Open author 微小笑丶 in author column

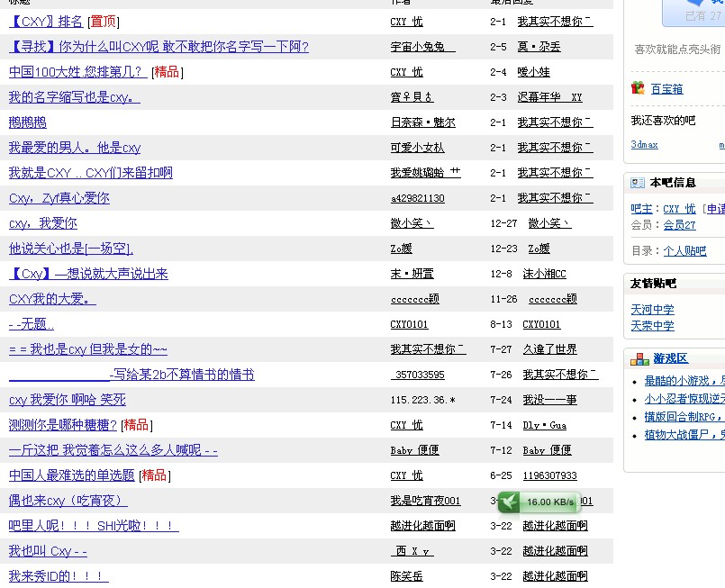pyautogui.click(x=412, y=223)
